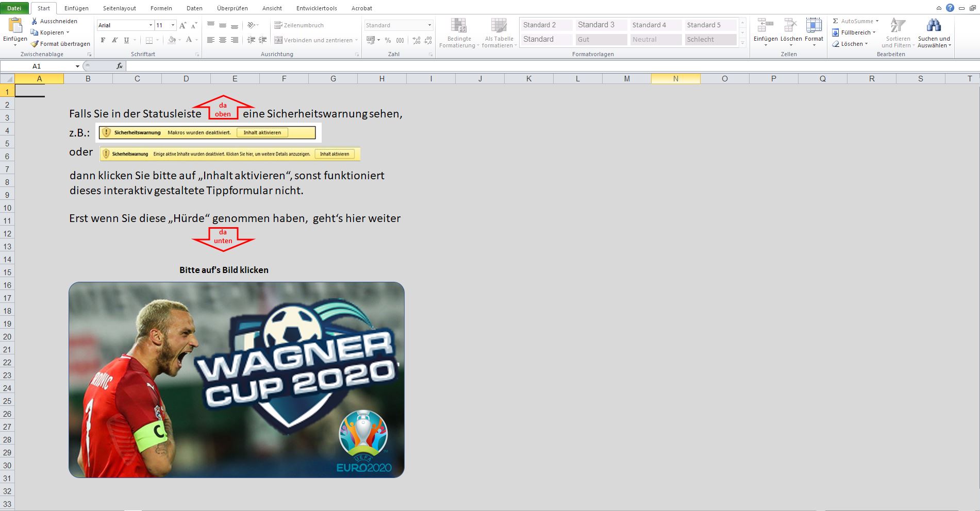
Task: Toggle italic formatting with the K button
Action: tap(114, 40)
